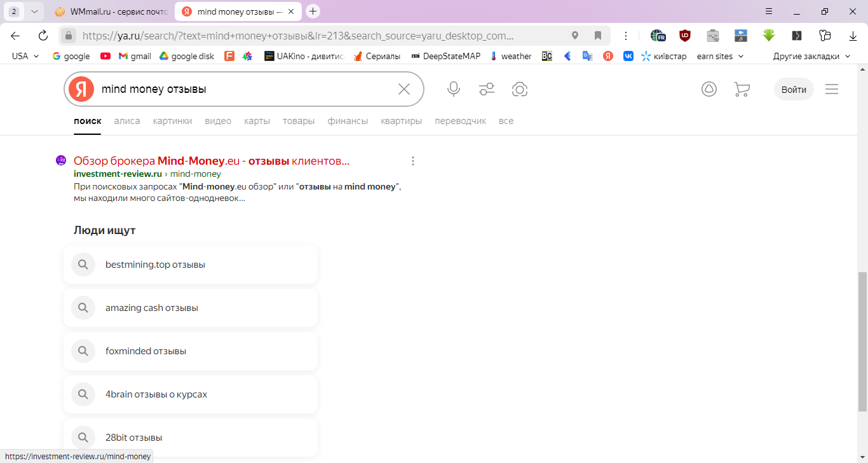This screenshot has height=463, width=868.
Task: Open the orange F bookmark icon
Action: click(229, 56)
